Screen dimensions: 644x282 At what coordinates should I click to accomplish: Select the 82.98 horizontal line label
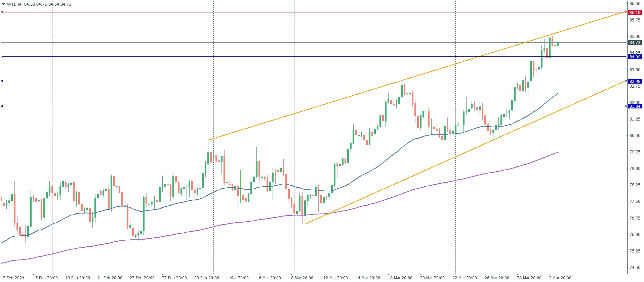[x=635, y=81]
